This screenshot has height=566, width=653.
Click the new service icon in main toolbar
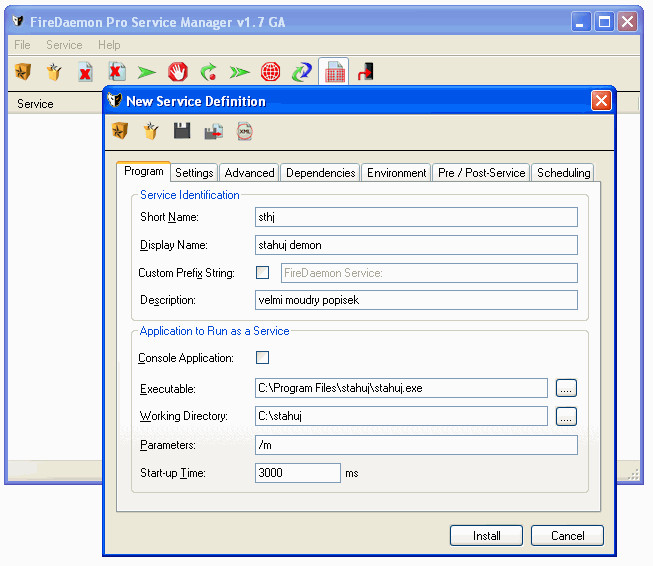point(23,72)
